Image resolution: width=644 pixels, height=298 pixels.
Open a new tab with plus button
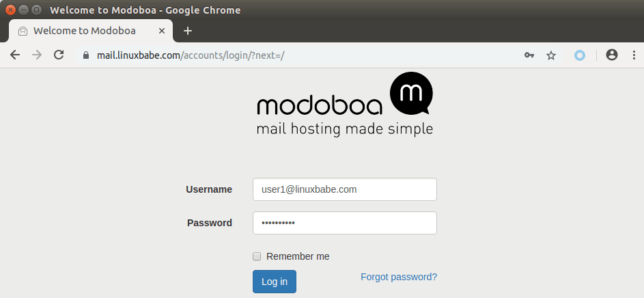click(x=188, y=31)
